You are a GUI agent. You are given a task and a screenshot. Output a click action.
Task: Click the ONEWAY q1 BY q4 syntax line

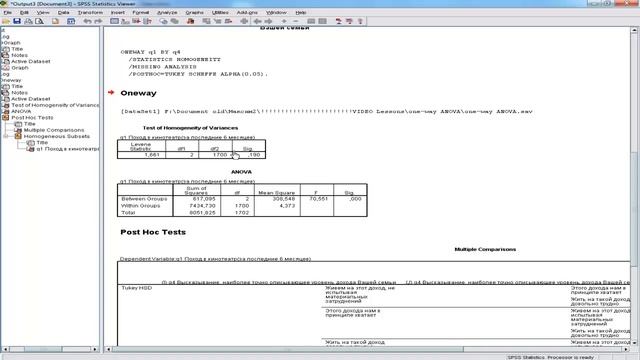[151, 52]
